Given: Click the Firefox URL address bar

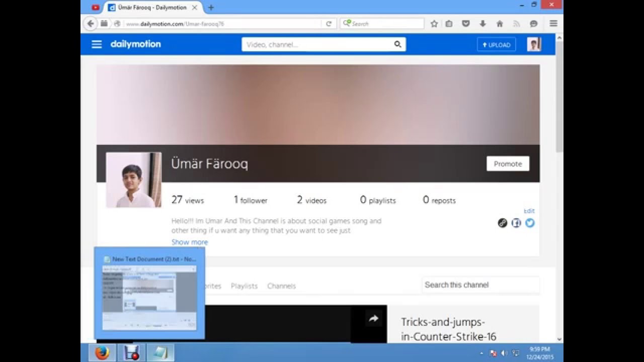Looking at the screenshot, I should 221,24.
